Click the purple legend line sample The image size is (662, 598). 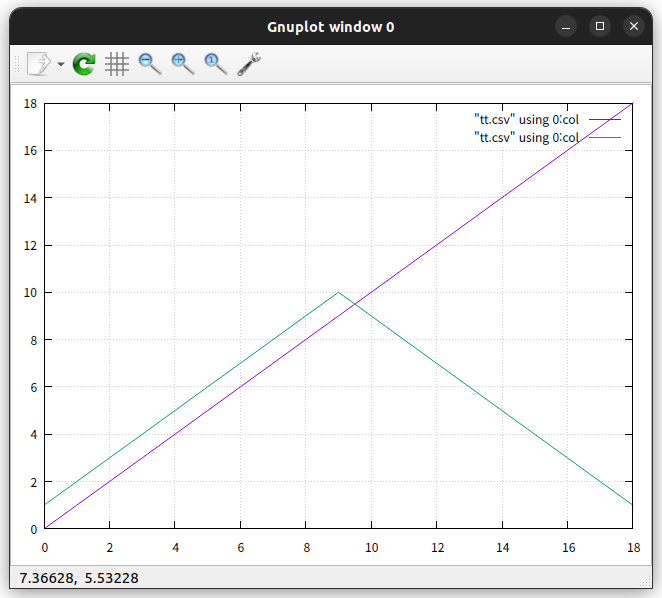point(605,120)
